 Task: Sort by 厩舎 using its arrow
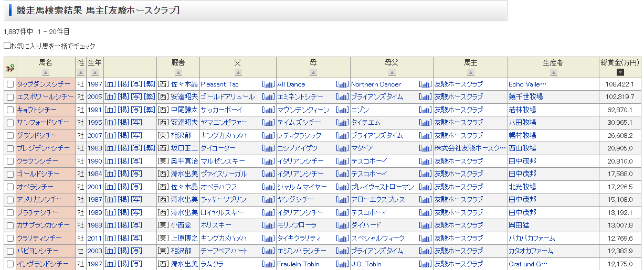coord(178,72)
